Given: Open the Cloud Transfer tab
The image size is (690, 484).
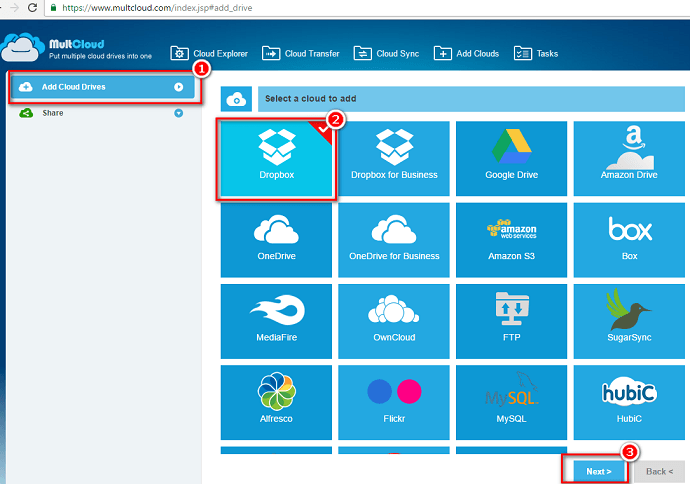Looking at the screenshot, I should coord(301,53).
